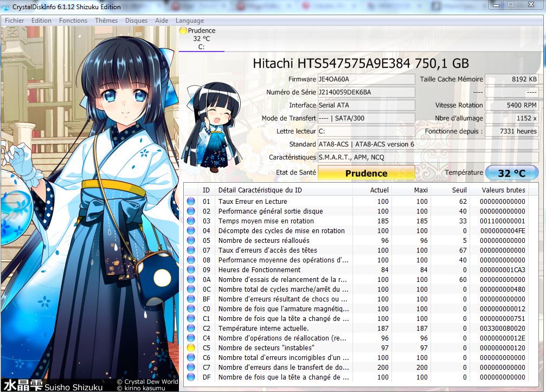Click the yellow Prudence health status button
Viewport: 546px width, 392px height.
(367, 173)
